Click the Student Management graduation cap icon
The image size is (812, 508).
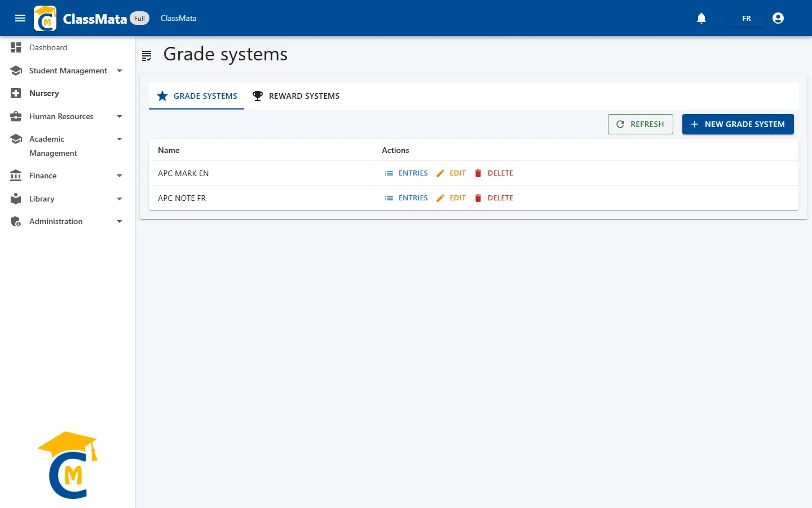click(x=16, y=71)
